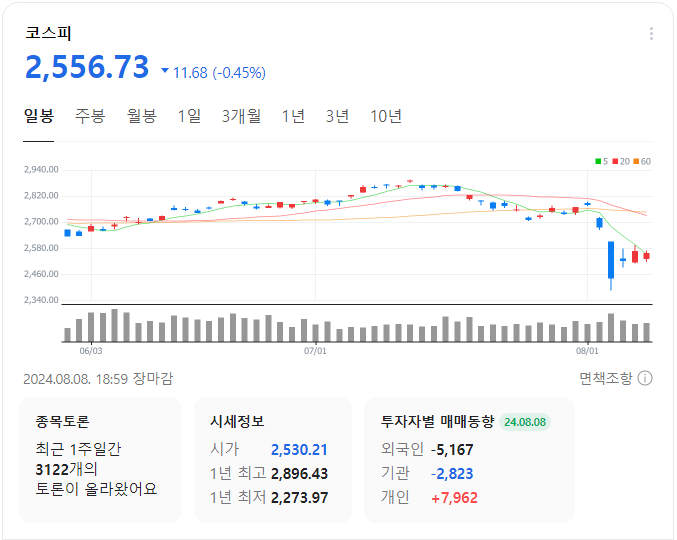
Task: Click the 2024.08.08. 18:59 장마감 timestamp
Action: point(98,379)
